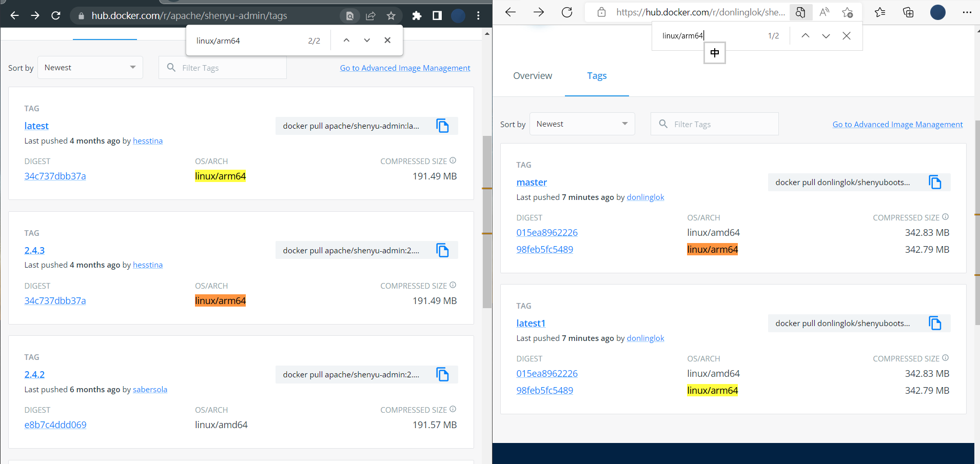The width and height of the screenshot is (980, 464).
Task: Copy the docker pull command for latest1 tag
Action: click(x=935, y=323)
